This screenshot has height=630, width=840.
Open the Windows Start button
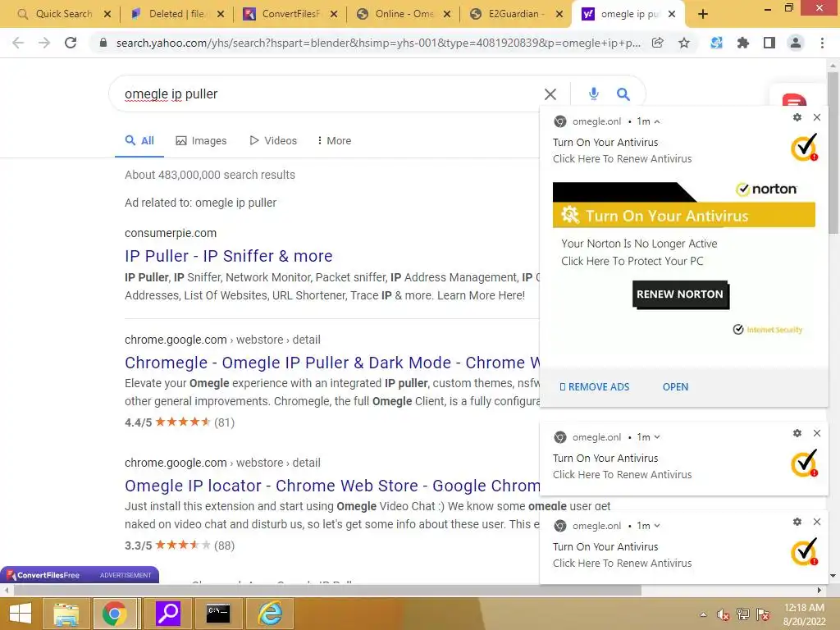pos(21,614)
